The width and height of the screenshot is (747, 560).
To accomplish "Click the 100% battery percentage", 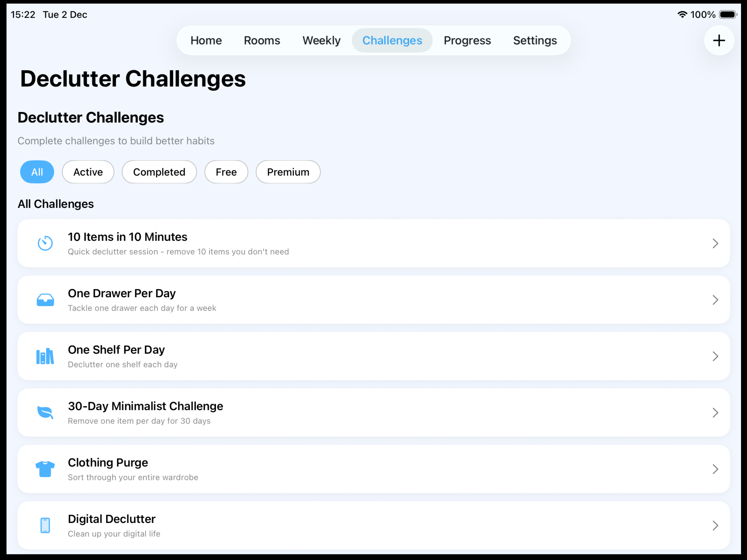I will click(x=703, y=14).
